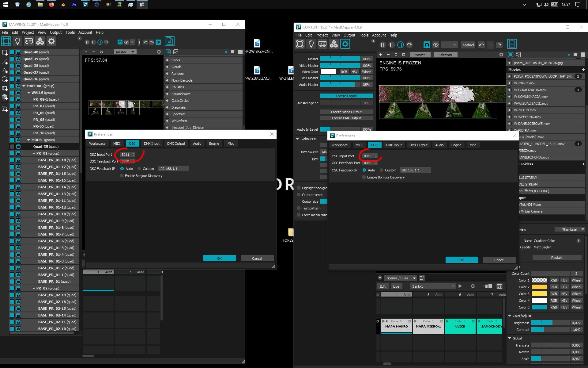Image resolution: width=588 pixels, height=368 pixels.
Task: Click undo arrow in CONTENT window toolbar
Action: (x=481, y=45)
